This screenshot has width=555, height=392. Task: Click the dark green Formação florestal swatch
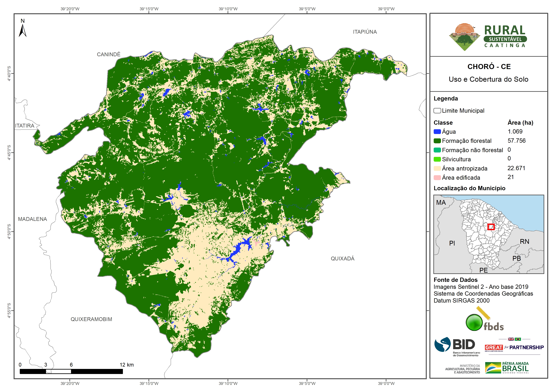click(x=437, y=141)
